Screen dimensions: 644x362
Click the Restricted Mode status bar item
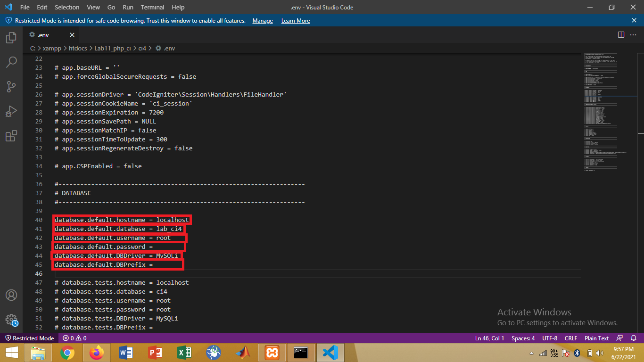29,338
